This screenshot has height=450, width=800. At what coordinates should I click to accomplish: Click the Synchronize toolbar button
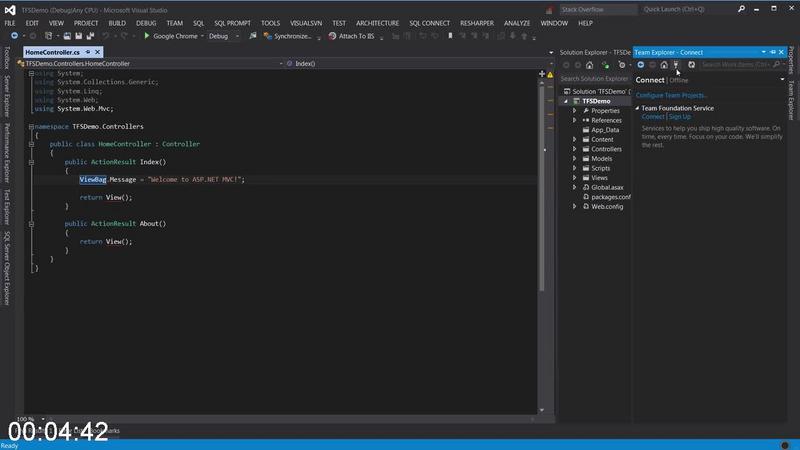tap(287, 36)
